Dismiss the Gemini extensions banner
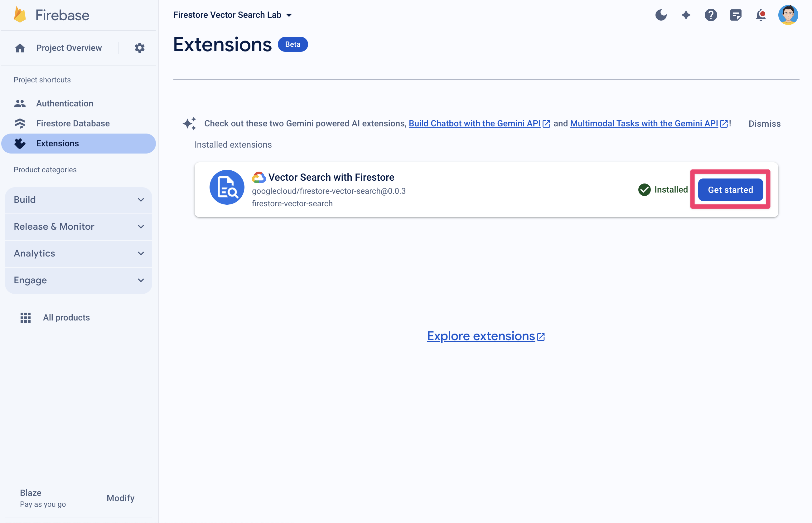 coord(764,123)
